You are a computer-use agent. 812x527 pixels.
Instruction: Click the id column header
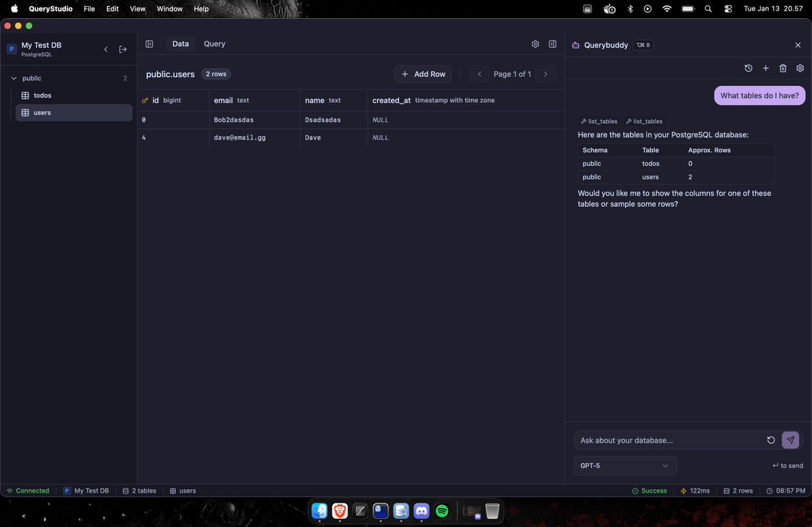click(173, 100)
